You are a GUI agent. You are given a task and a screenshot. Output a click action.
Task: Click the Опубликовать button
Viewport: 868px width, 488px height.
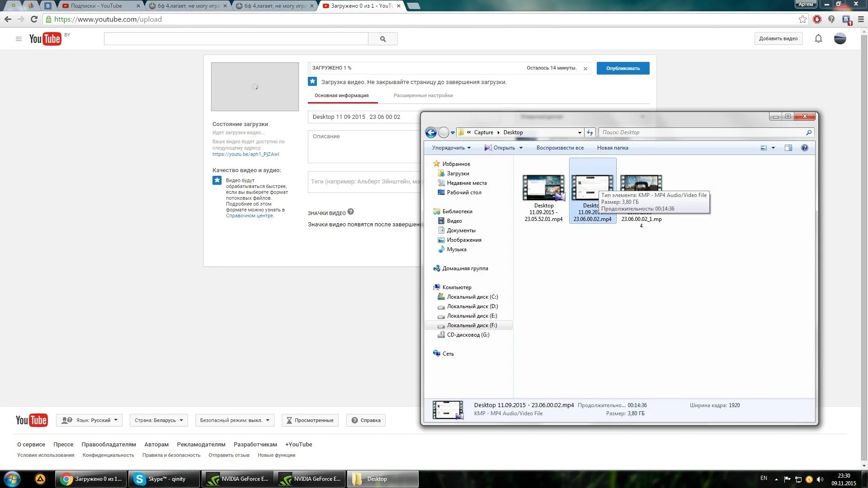point(623,68)
